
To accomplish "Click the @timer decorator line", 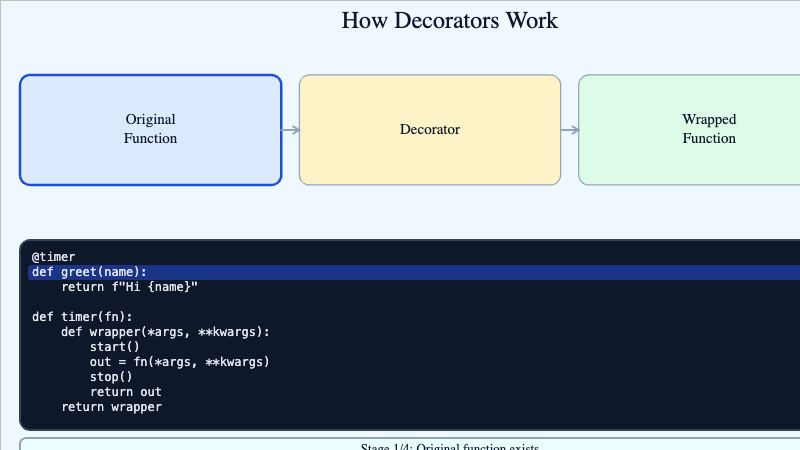I will click(53, 257).
